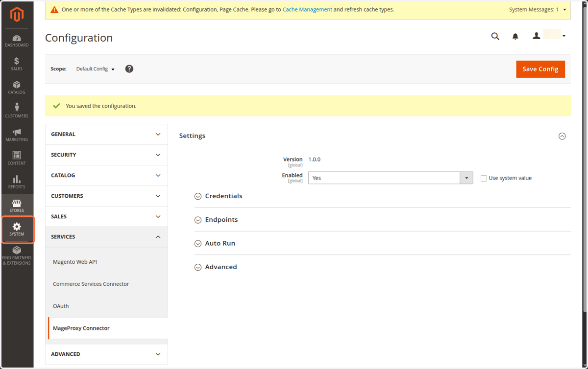
Task: Expand the SALES config tab
Action: [106, 216]
